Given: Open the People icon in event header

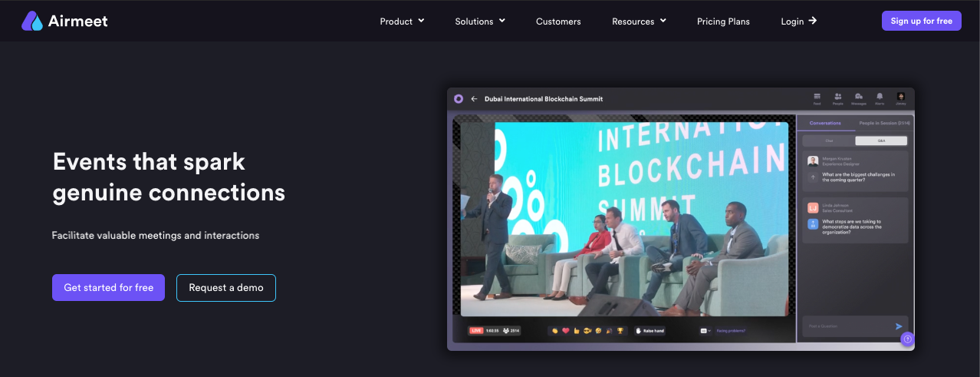Looking at the screenshot, I should click(838, 96).
